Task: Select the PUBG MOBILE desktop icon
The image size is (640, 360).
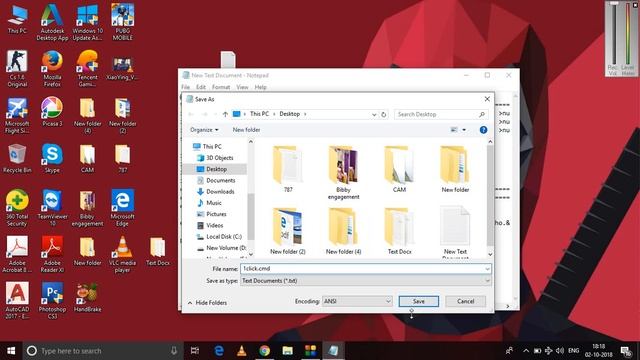Action: coord(122,22)
